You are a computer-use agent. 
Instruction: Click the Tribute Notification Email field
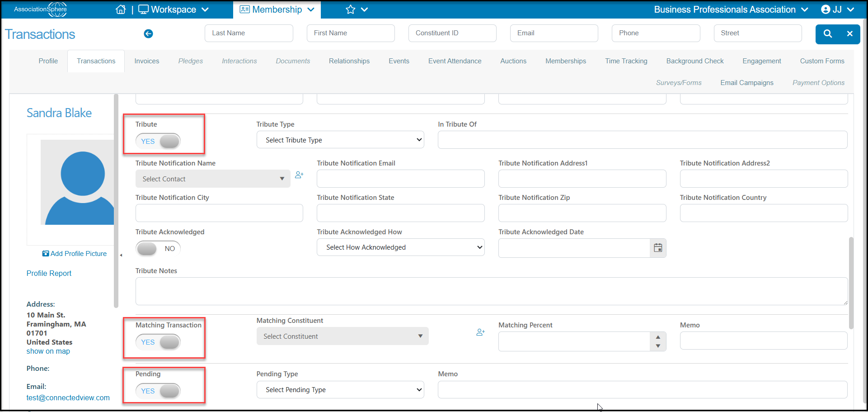401,179
